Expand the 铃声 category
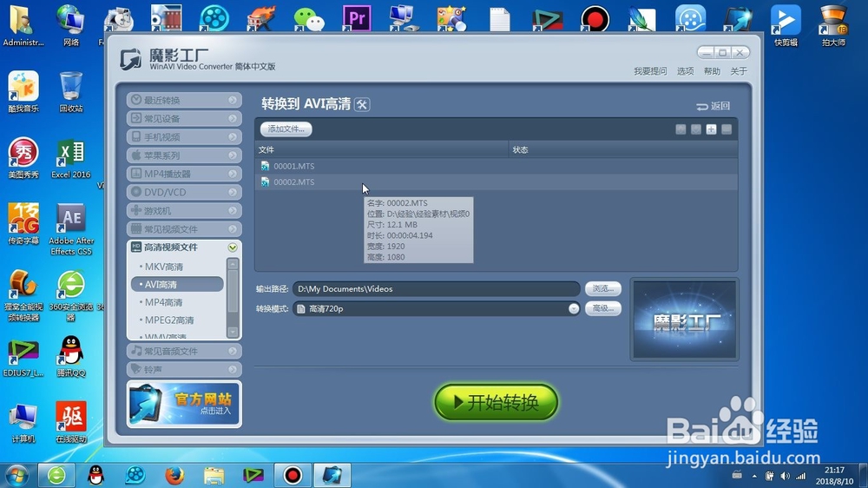The width and height of the screenshot is (868, 488). 184,369
